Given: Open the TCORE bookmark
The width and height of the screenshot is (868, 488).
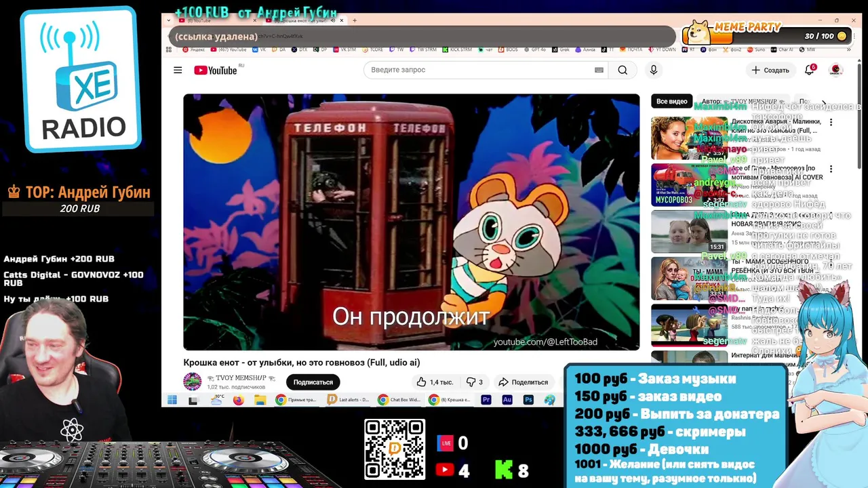Looking at the screenshot, I should (x=374, y=49).
